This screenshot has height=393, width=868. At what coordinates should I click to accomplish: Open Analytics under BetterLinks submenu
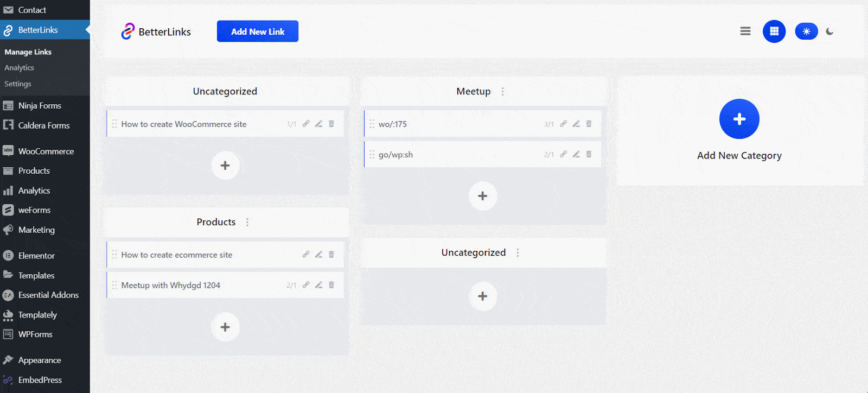20,68
